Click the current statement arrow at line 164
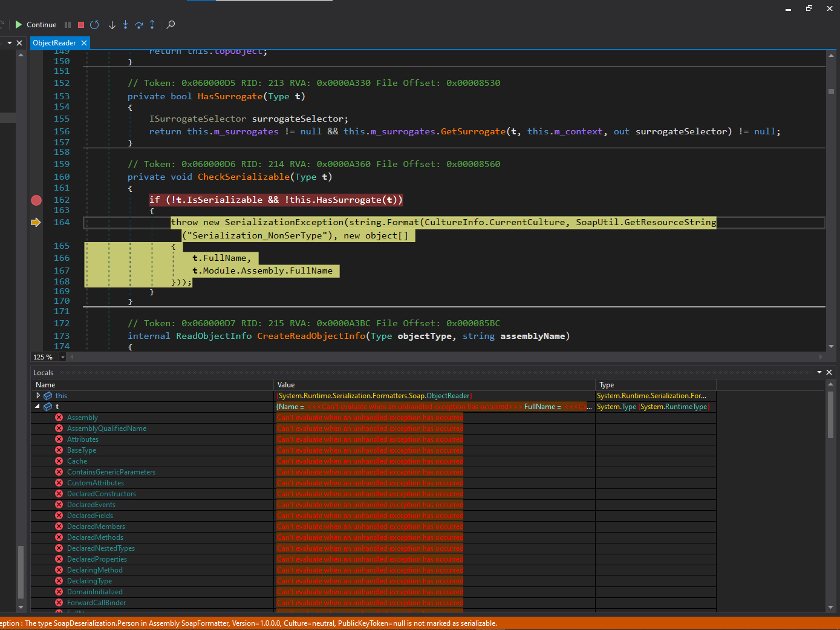The width and height of the screenshot is (840, 630). (36, 223)
